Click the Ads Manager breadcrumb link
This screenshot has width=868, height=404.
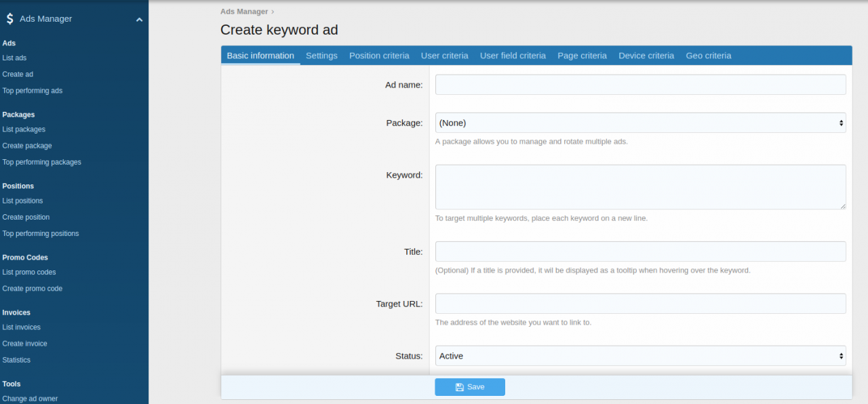pos(243,12)
